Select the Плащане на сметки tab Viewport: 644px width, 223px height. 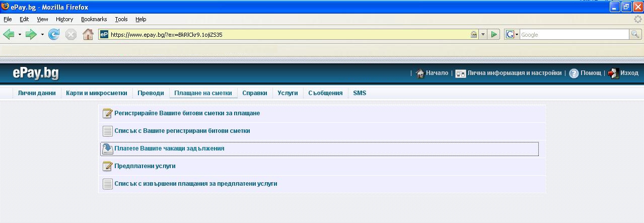click(203, 93)
